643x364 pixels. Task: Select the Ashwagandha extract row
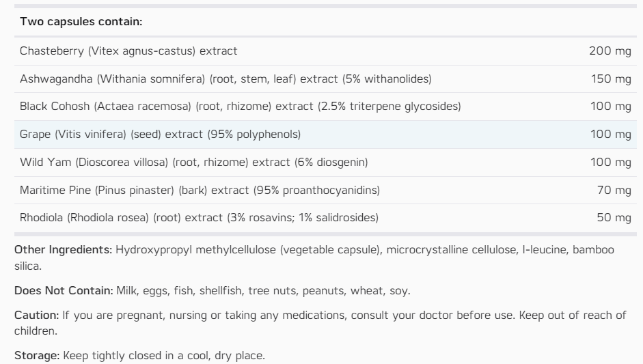click(x=325, y=79)
